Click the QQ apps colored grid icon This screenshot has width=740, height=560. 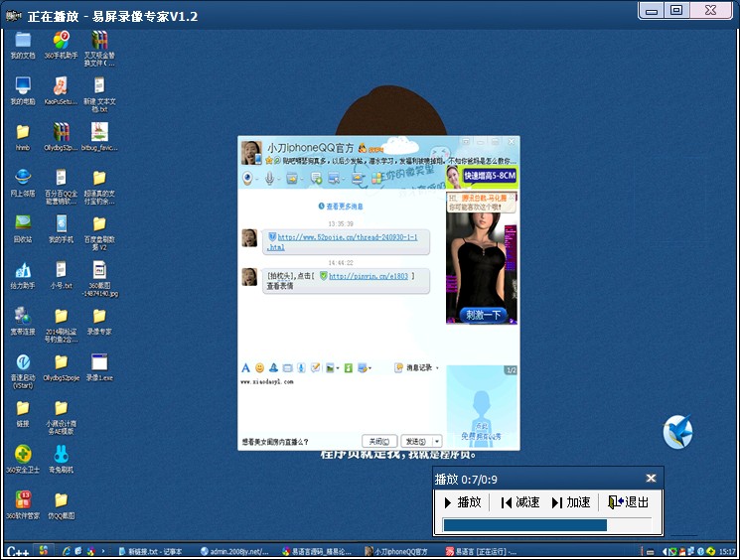(x=376, y=179)
